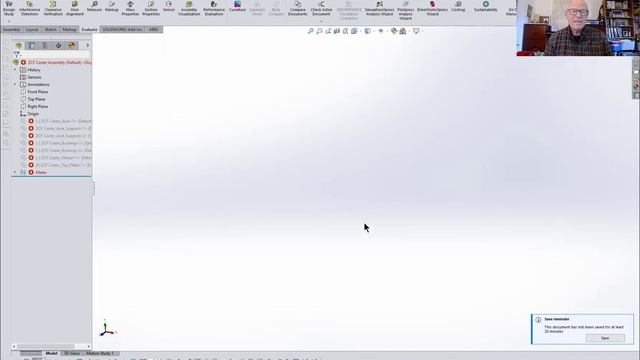Select the Measure tool
The image size is (640, 360).
(94, 7)
